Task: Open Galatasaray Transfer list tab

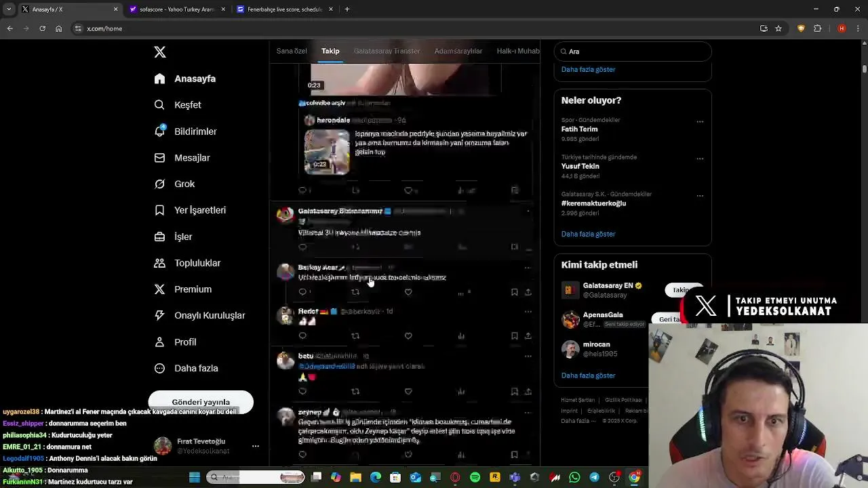Action: (387, 51)
